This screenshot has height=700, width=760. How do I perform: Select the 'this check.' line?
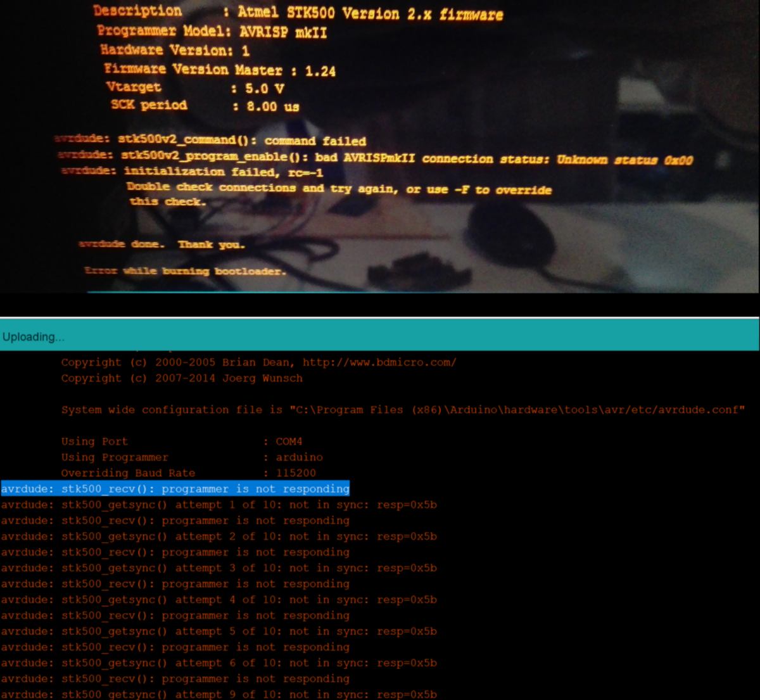[x=168, y=201]
